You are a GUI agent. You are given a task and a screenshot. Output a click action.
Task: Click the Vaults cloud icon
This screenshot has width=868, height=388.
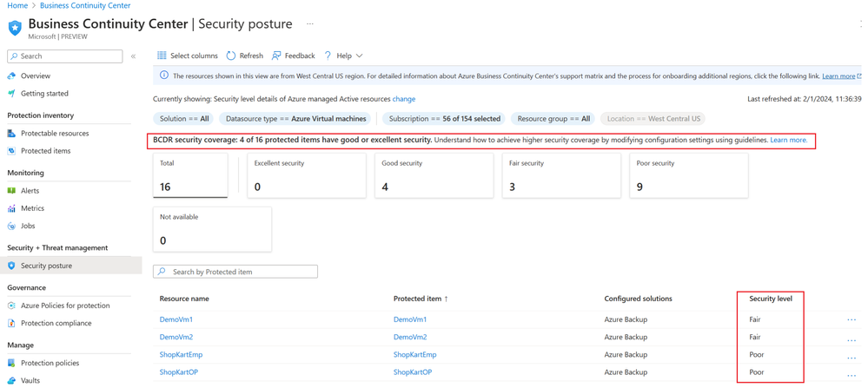click(11, 381)
